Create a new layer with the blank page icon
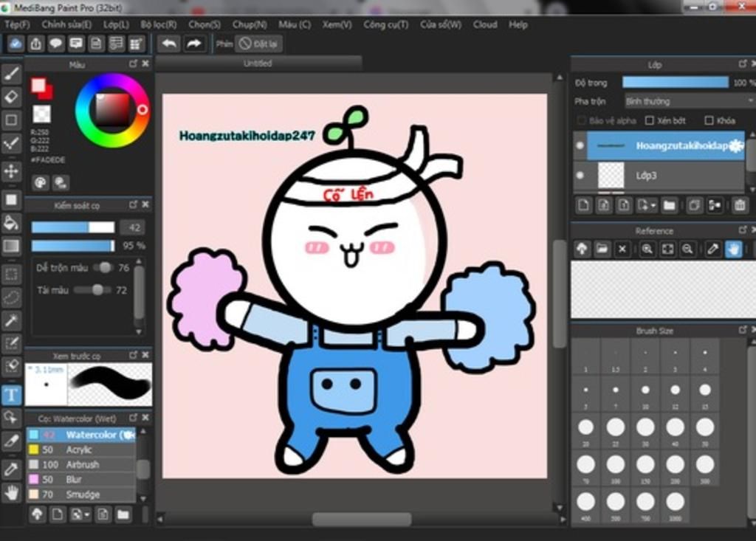Image resolution: width=756 pixels, height=541 pixels. [583, 205]
